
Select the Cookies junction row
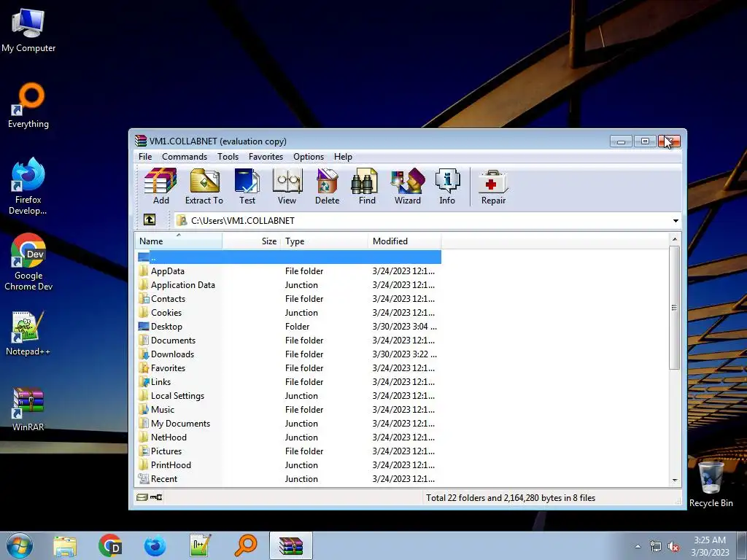pyautogui.click(x=289, y=312)
